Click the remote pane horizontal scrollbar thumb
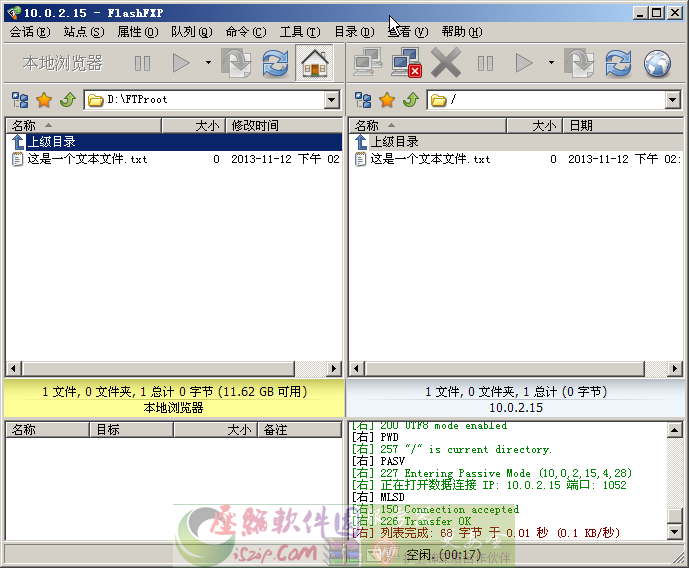Screen dimensions: 689x568 click(504, 369)
